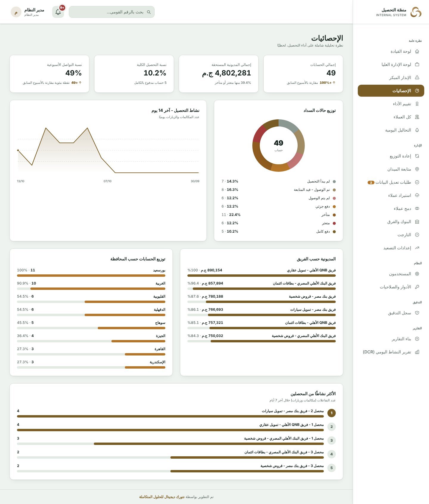The height and width of the screenshot is (504, 429).
Task: Click the دمج عملاء merge icon
Action: tap(417, 208)
